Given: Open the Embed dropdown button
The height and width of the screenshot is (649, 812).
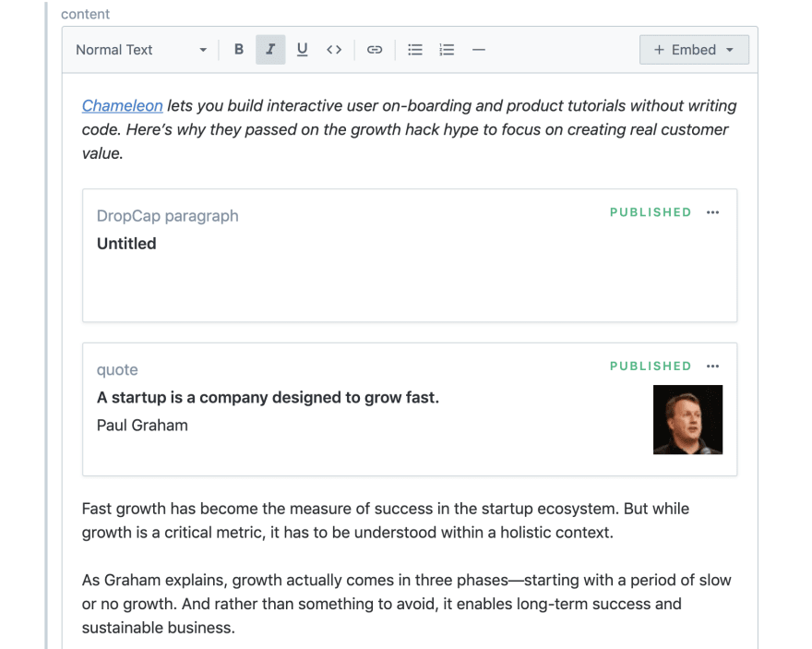Looking at the screenshot, I should 694,50.
